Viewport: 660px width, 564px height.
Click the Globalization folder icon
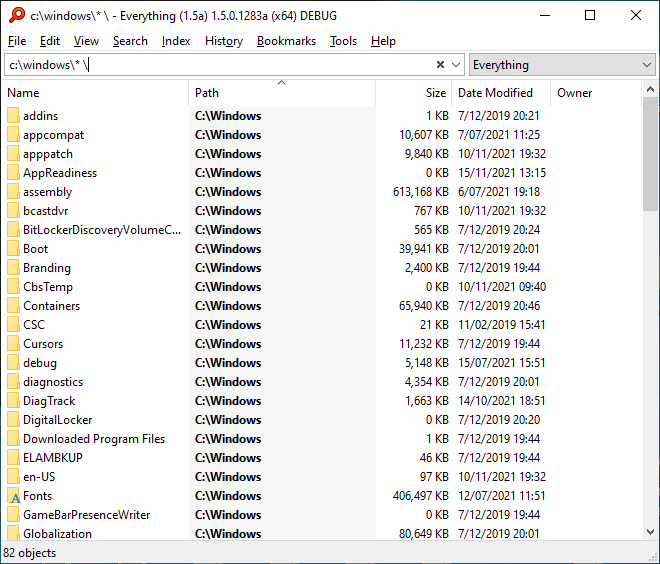pos(13,533)
